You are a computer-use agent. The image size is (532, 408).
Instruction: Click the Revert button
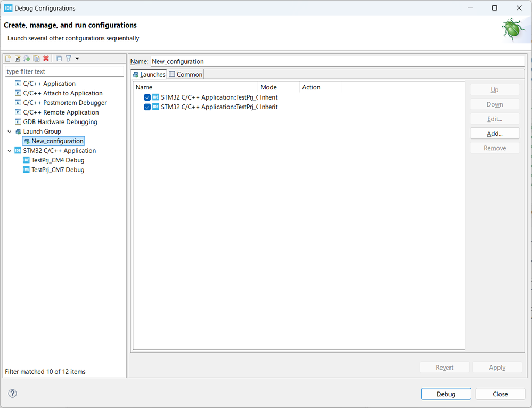[x=445, y=368]
